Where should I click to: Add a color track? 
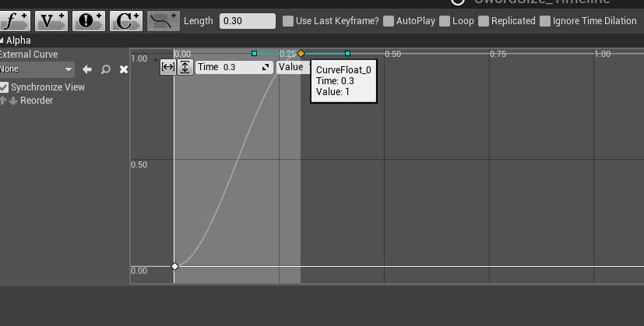pos(125,20)
